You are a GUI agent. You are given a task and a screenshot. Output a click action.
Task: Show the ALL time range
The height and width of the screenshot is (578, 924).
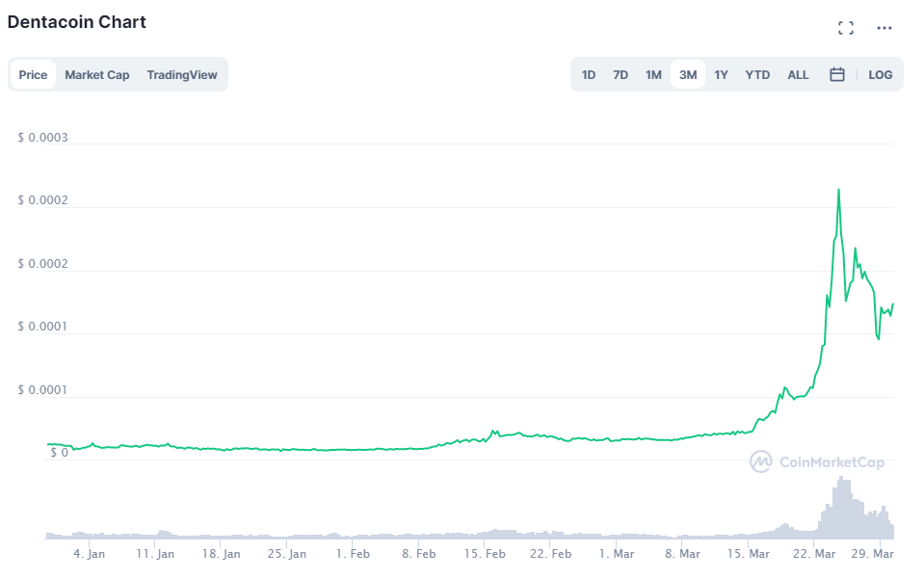[798, 75]
